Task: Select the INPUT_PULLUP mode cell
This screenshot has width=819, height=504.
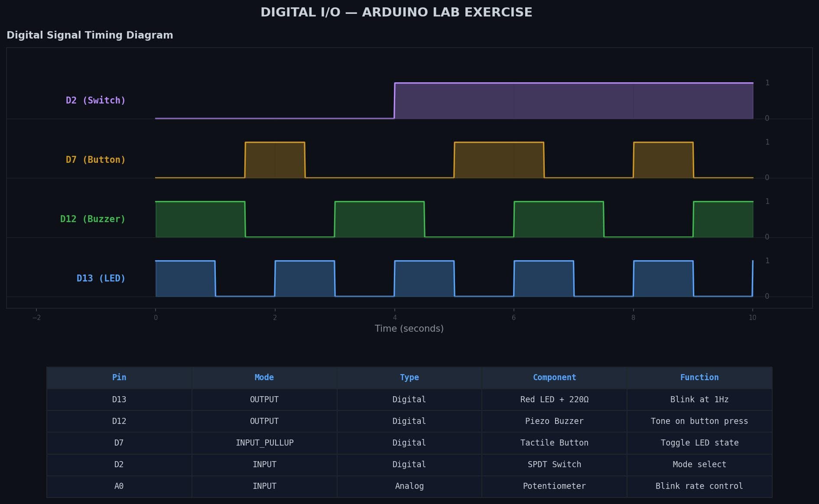Action: coord(264,443)
